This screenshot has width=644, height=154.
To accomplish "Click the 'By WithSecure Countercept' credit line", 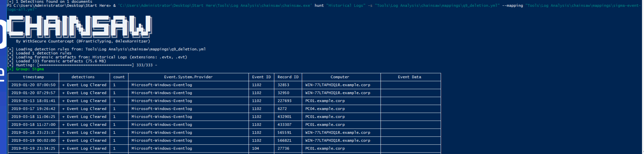I will tap(83, 41).
